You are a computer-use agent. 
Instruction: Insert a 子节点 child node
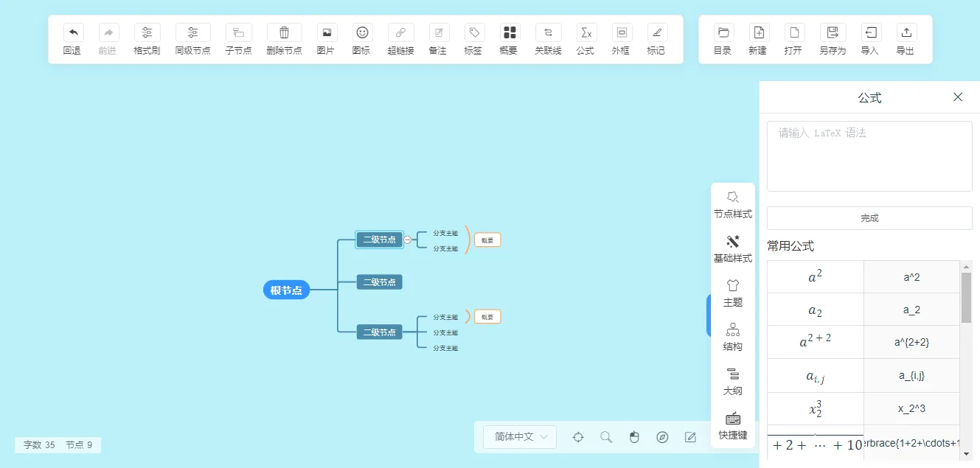click(238, 32)
